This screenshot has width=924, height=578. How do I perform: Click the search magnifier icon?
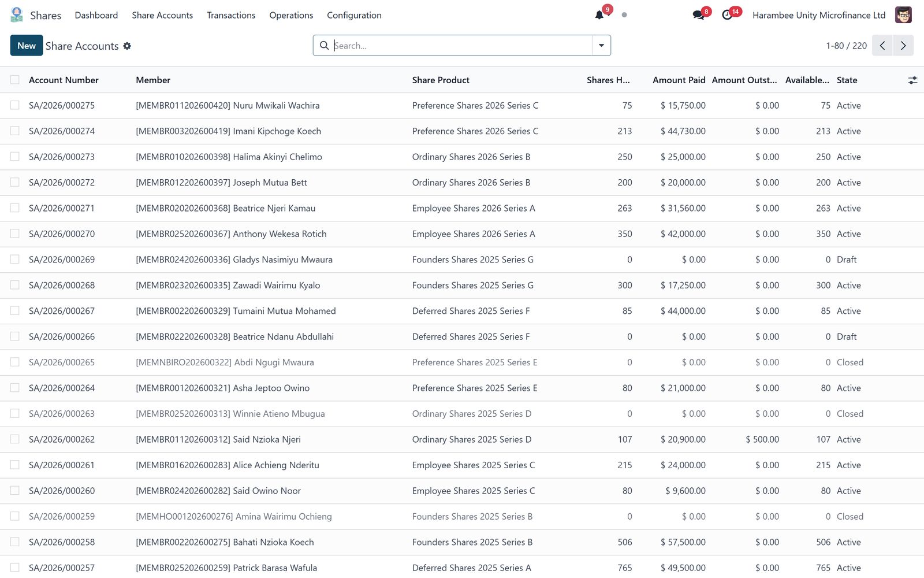coord(325,46)
